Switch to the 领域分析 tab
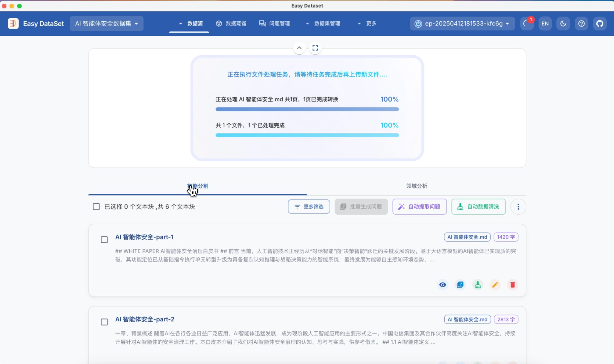 [x=417, y=186]
